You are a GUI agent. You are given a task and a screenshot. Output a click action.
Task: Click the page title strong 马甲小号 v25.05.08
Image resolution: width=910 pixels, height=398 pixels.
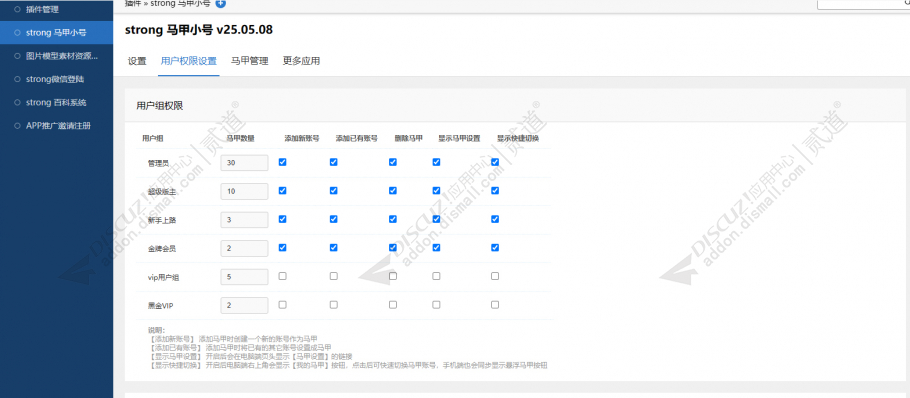coord(198,30)
